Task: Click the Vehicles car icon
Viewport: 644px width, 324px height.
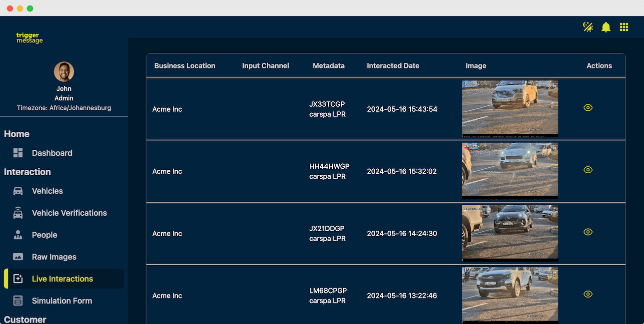Action: 18,191
